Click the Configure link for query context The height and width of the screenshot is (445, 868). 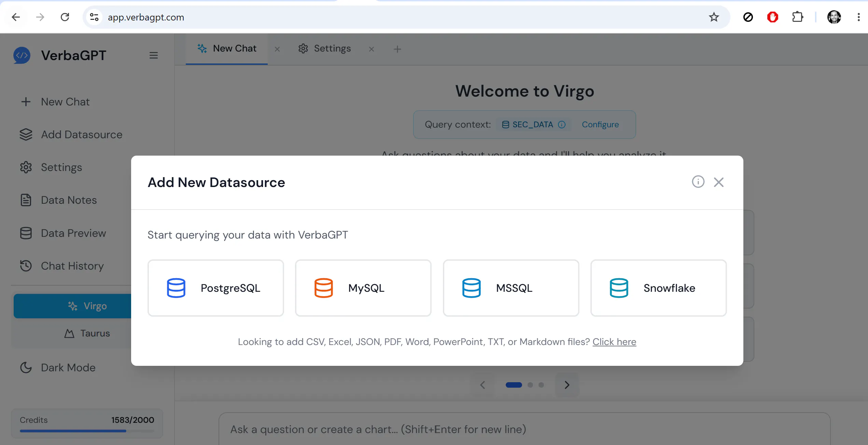coord(600,125)
